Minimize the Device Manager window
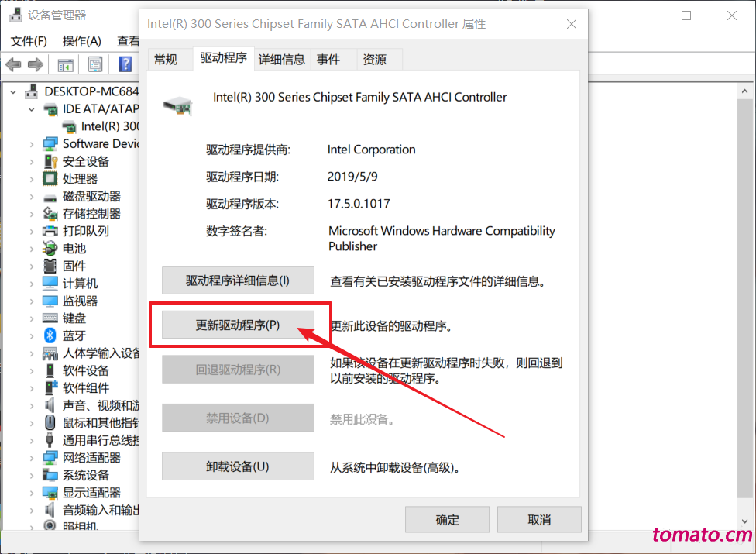This screenshot has height=554, width=756. pyautogui.click(x=641, y=15)
